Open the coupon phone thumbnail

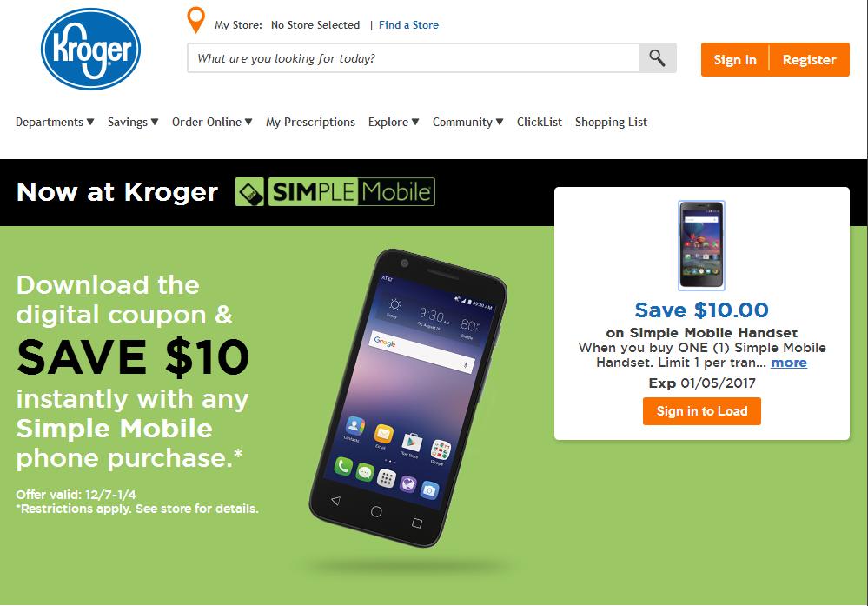(x=701, y=245)
